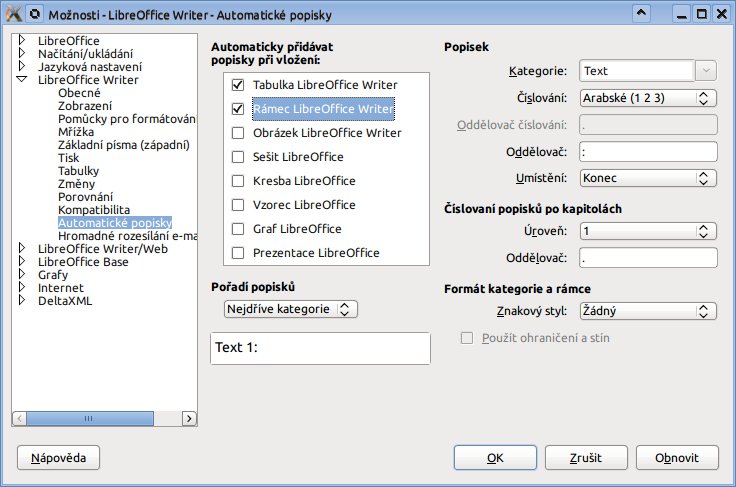Click the window menu icon in title bar
The width and height of the screenshot is (736, 487).
(14, 14)
